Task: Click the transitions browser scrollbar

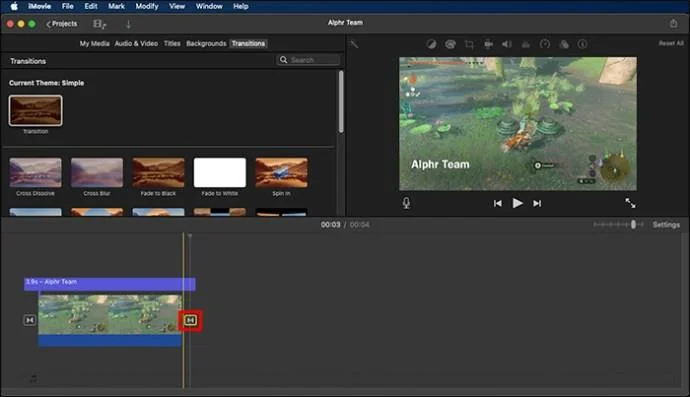Action: [341, 102]
